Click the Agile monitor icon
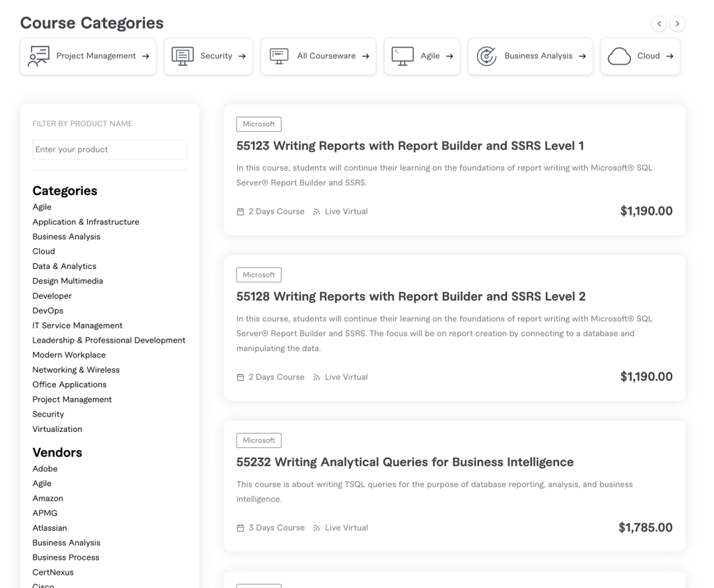Image resolution: width=714 pixels, height=588 pixels. 402,56
